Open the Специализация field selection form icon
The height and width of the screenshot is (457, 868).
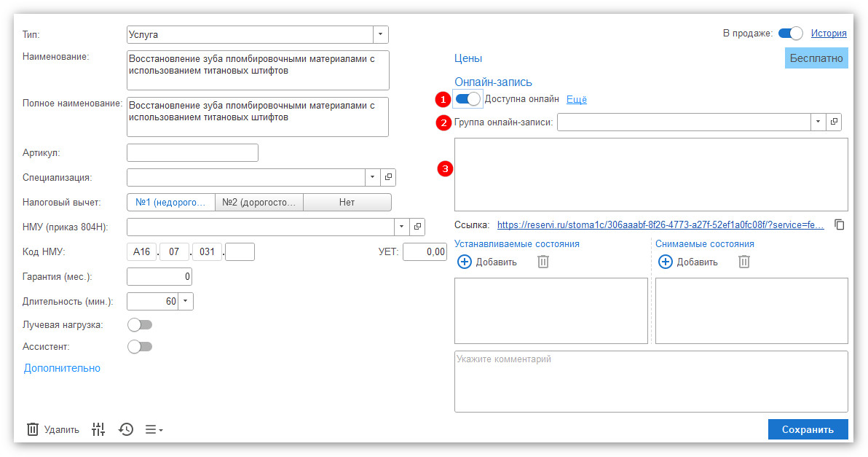tap(389, 177)
